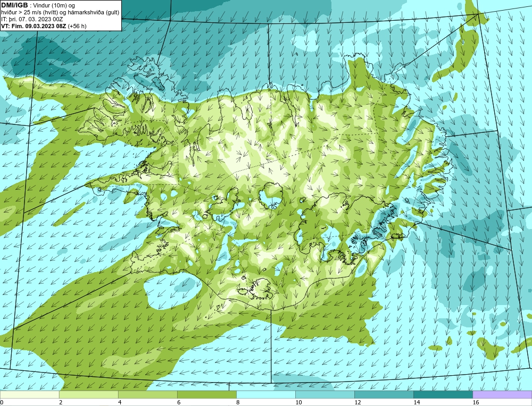
Task: Click the 'hviður > 25 m/s' description line
Action: pos(60,12)
